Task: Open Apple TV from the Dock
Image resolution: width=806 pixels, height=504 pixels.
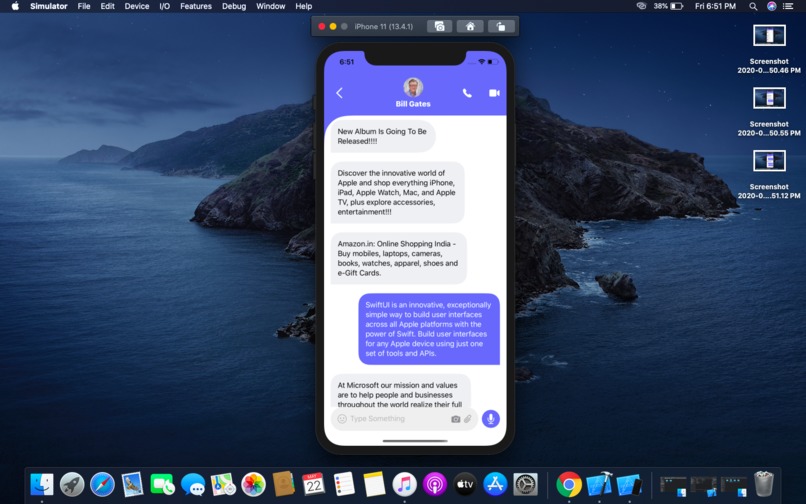Action: tap(465, 484)
